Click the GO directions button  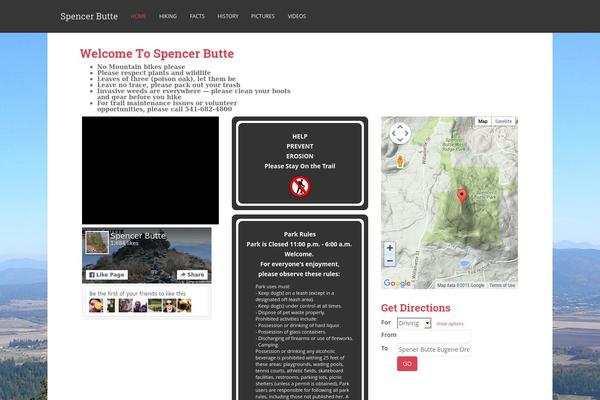(407, 364)
